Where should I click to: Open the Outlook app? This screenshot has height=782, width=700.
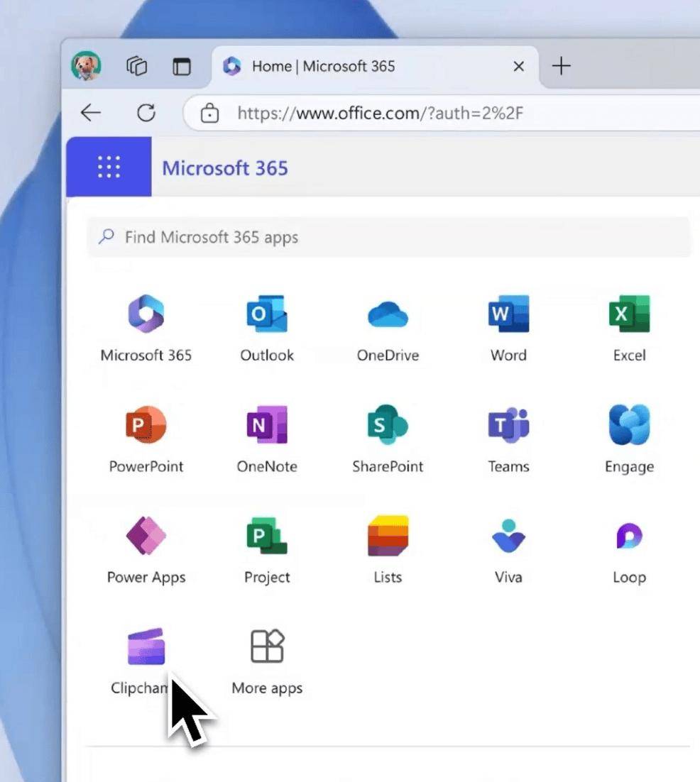[267, 328]
